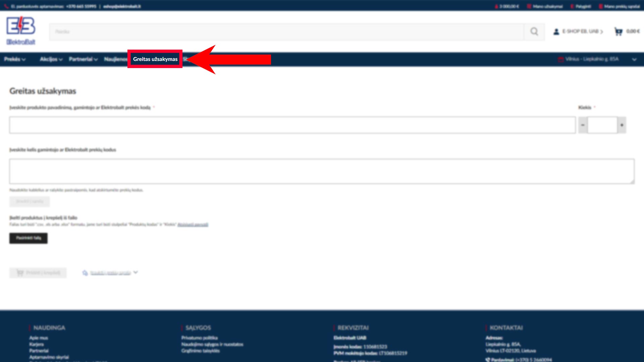The height and width of the screenshot is (362, 644).
Task: Click the comparison list icon near the bottom
Action: [85, 273]
